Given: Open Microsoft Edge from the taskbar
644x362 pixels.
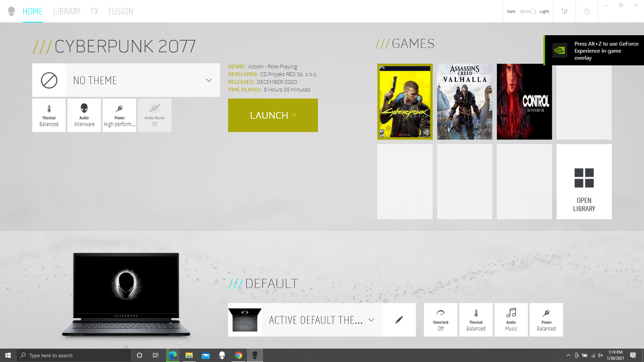Looking at the screenshot, I should [x=173, y=355].
